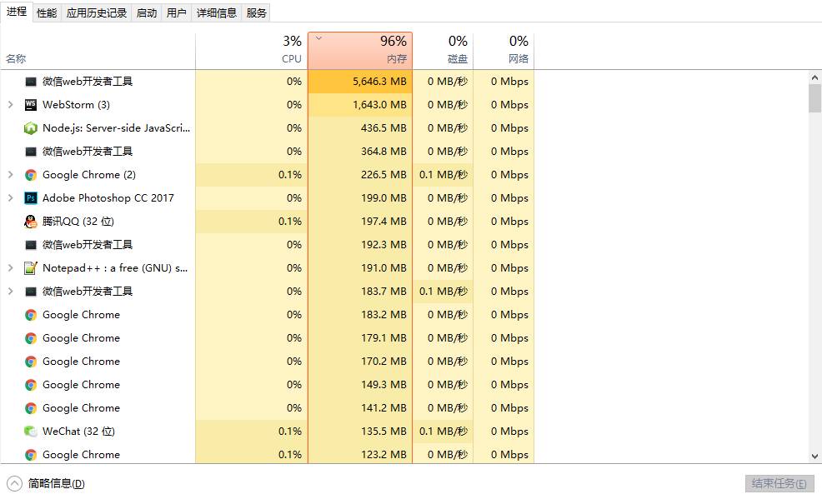Sort processes by the CPU column header
This screenshot has height=504, width=822.
coord(252,52)
